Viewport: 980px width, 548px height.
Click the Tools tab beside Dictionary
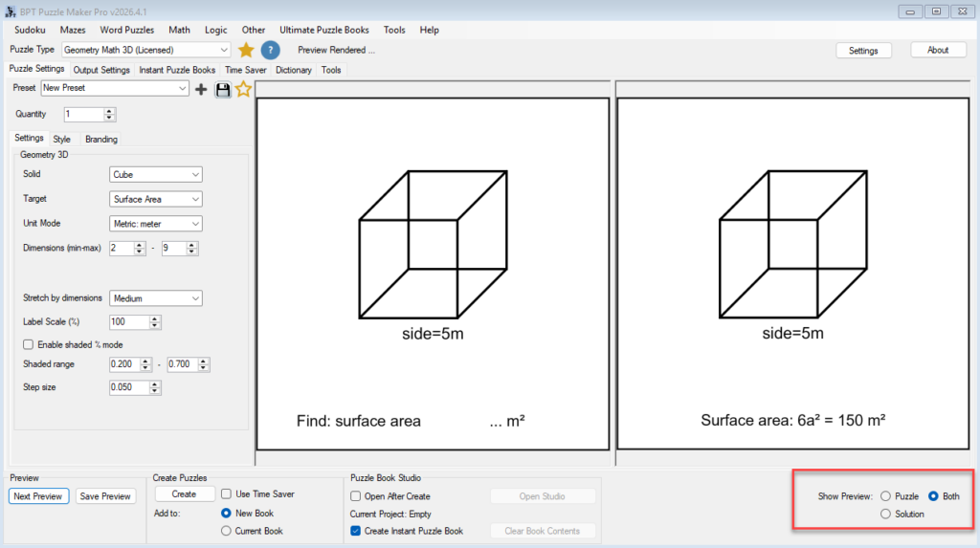click(x=331, y=70)
